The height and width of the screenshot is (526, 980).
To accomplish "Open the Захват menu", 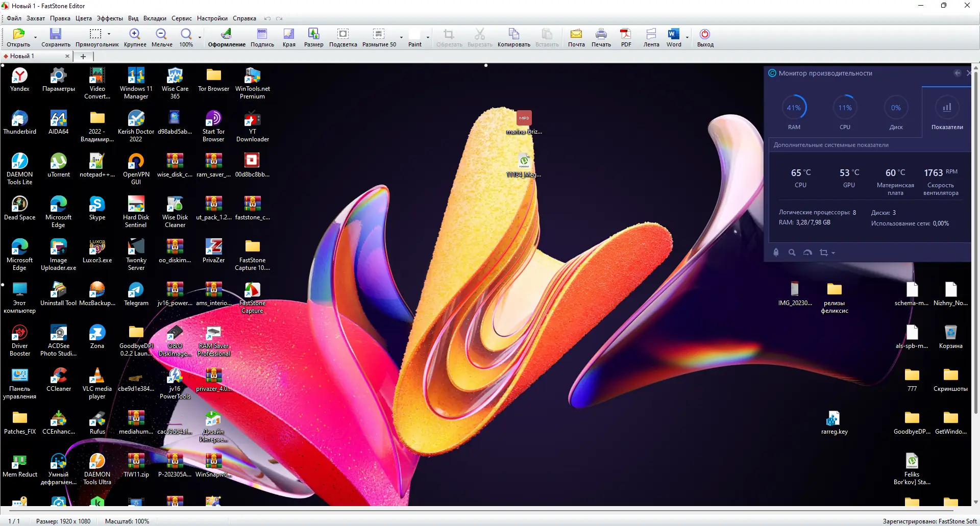I will point(36,18).
